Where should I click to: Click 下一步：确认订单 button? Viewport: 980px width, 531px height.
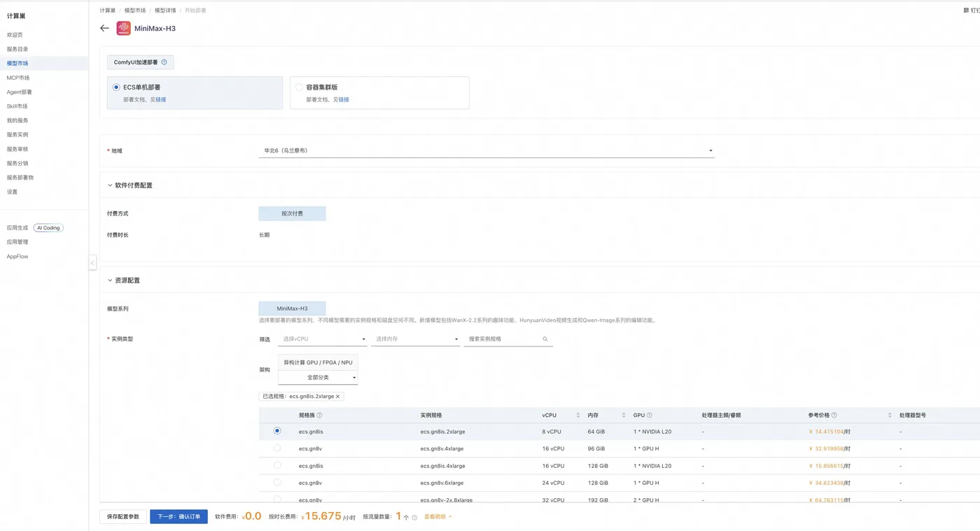(178, 517)
